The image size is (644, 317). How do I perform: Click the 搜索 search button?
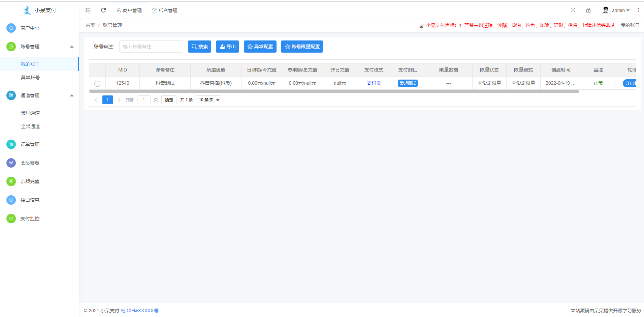tap(199, 46)
